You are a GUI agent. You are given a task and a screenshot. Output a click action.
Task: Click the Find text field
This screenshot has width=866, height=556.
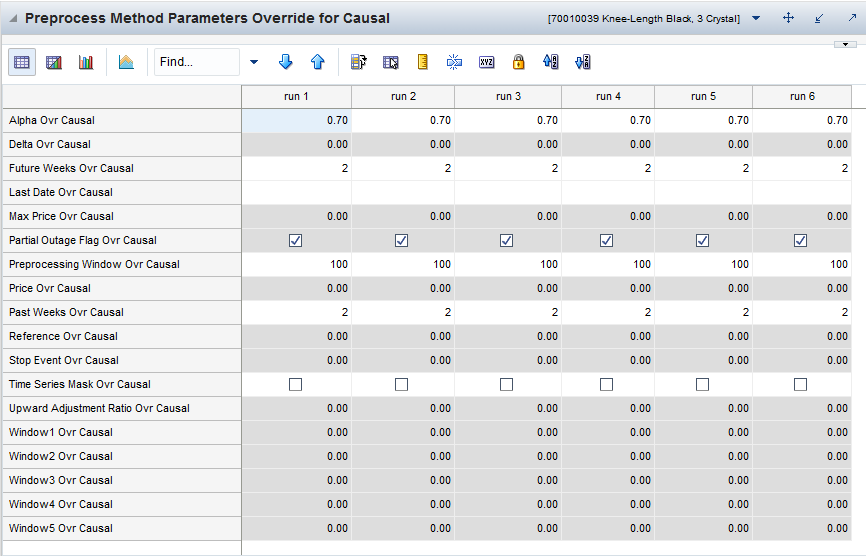click(197, 62)
